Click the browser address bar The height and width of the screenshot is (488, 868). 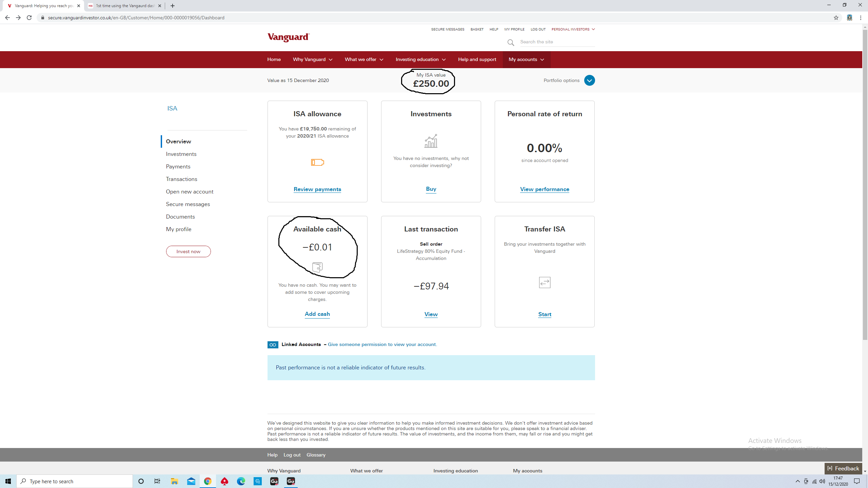[437, 18]
